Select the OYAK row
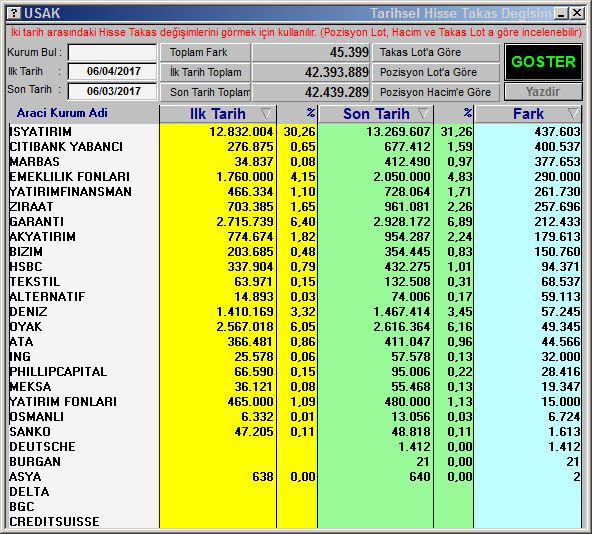 (294, 327)
